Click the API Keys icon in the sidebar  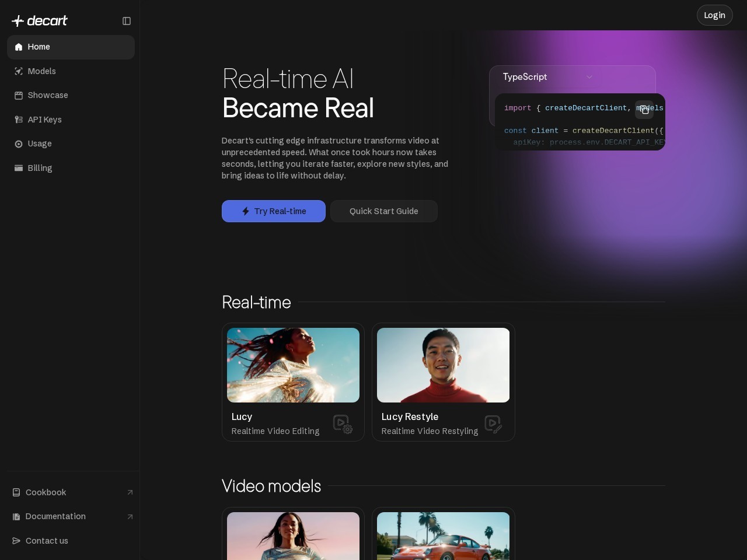[x=19, y=120]
